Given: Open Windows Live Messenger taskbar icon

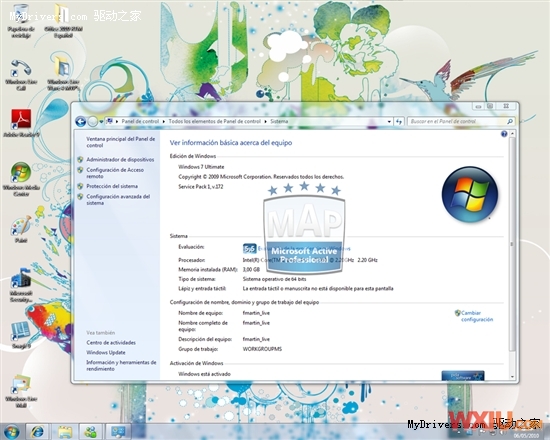Looking at the screenshot, I should pos(91,432).
